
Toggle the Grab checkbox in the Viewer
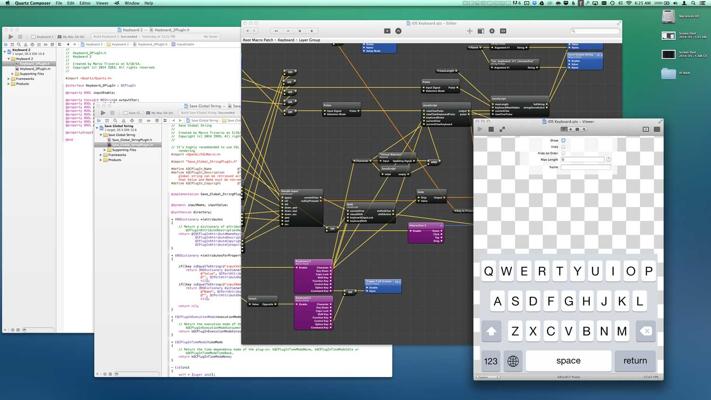pyautogui.click(x=563, y=147)
